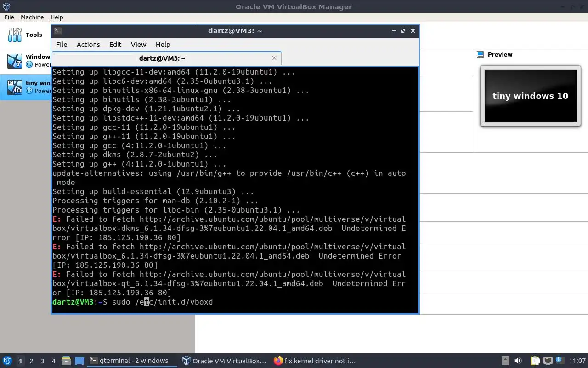
Task: Click the 'Processing triggers for man-db' line
Action: pos(155,201)
